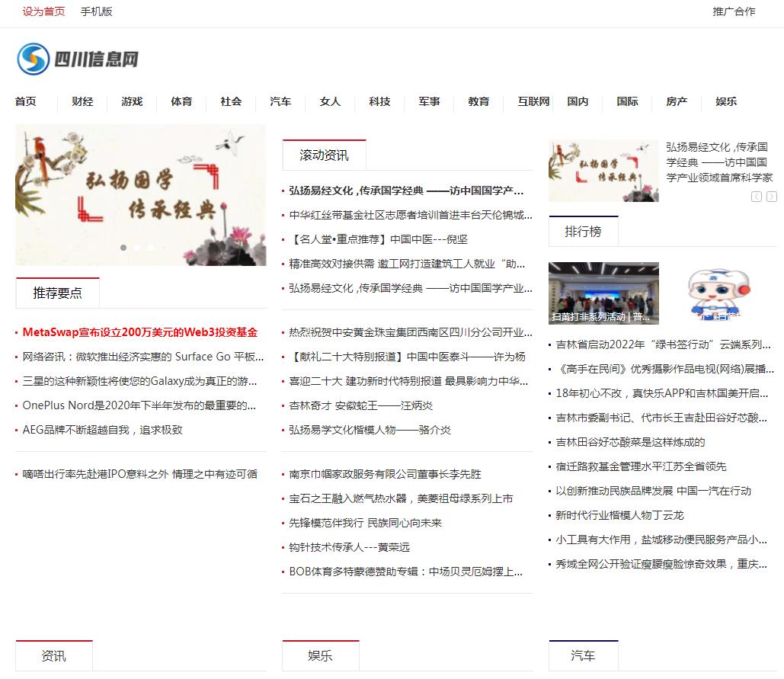
Task: Open the 国际 navigation item
Action: point(627,101)
